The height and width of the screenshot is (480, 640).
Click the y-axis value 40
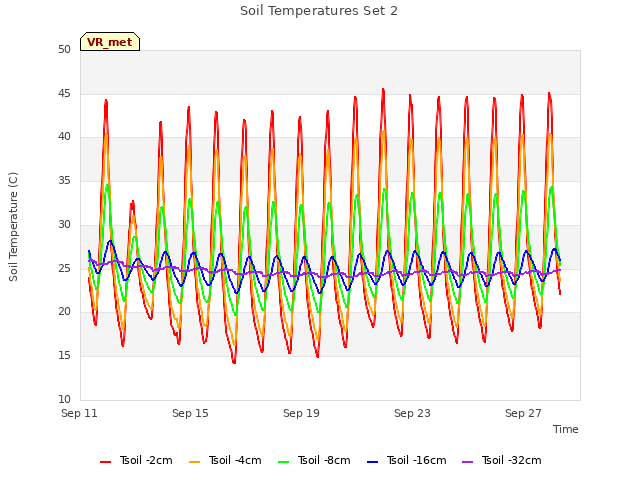(64, 137)
